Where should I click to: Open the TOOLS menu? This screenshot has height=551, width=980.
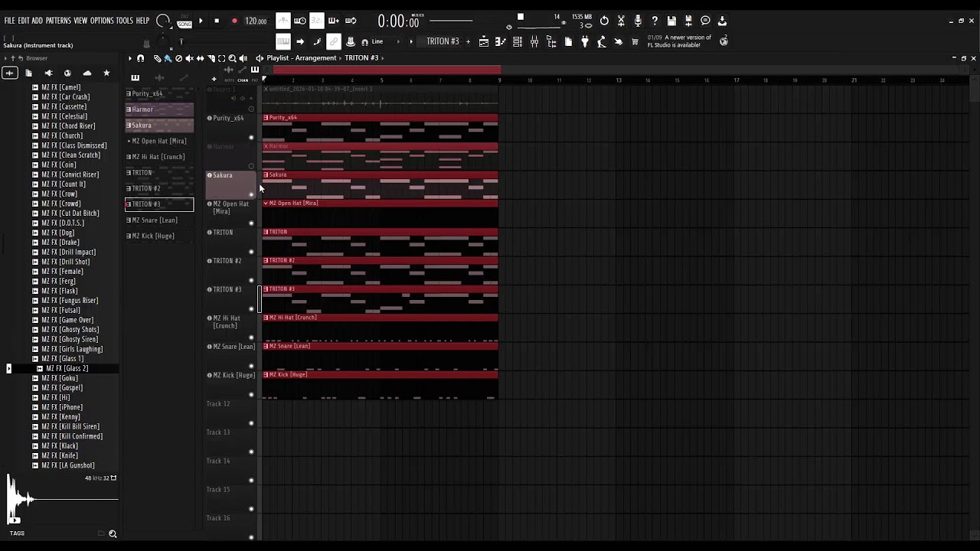click(124, 21)
